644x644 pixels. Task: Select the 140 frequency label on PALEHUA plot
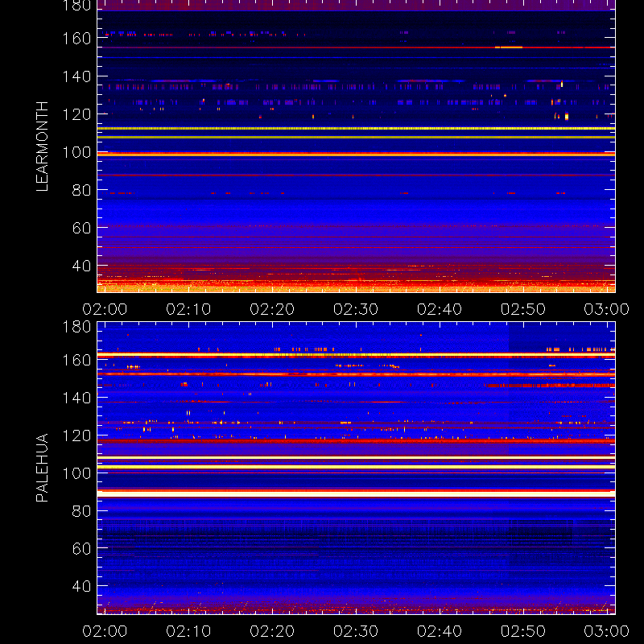[76, 398]
